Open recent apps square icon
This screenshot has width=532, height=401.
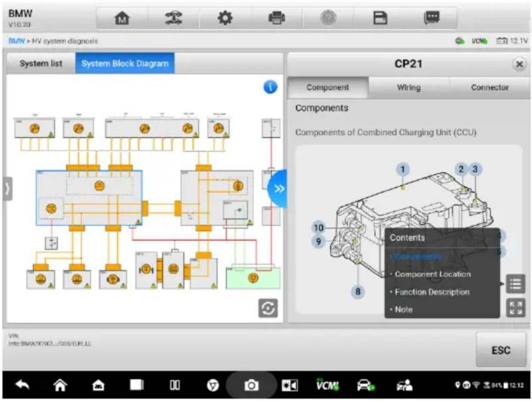(x=136, y=385)
